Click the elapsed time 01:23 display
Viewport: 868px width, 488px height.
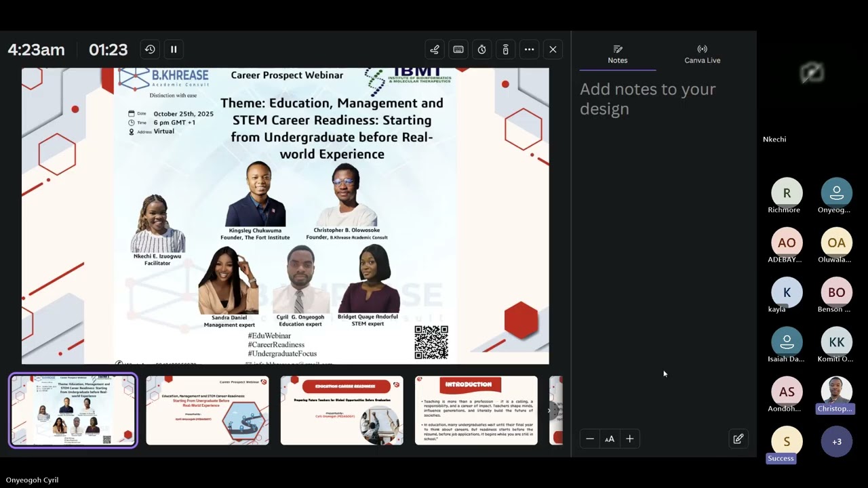pos(108,49)
